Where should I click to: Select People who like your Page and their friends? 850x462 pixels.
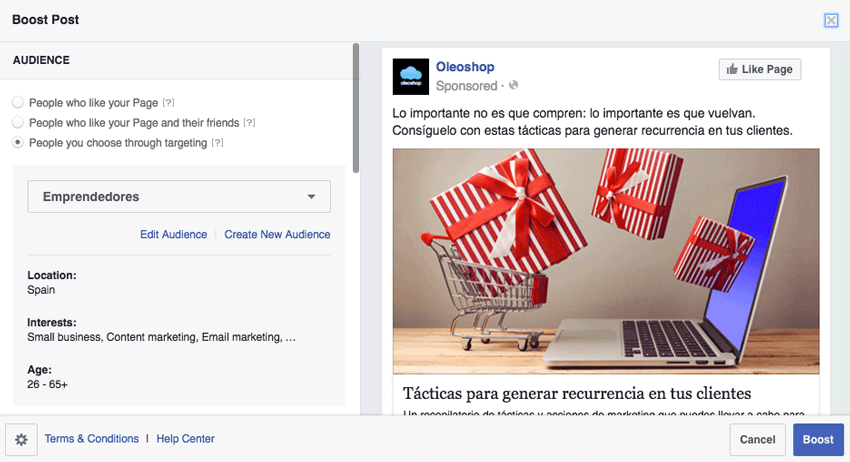point(18,122)
